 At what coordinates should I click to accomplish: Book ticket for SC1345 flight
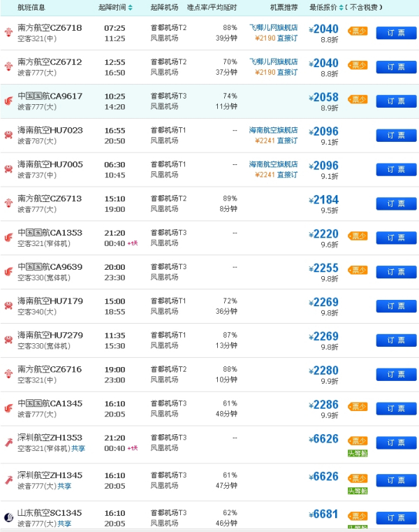coord(396,518)
